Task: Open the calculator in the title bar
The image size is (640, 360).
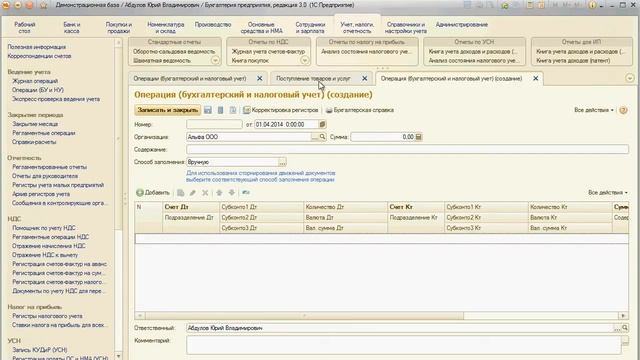Action: pyautogui.click(x=529, y=5)
